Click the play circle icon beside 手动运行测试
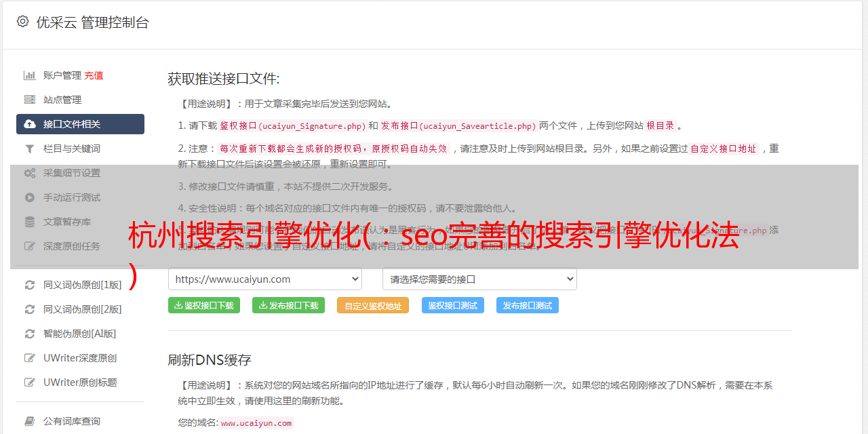The image size is (868, 434). coord(30,197)
